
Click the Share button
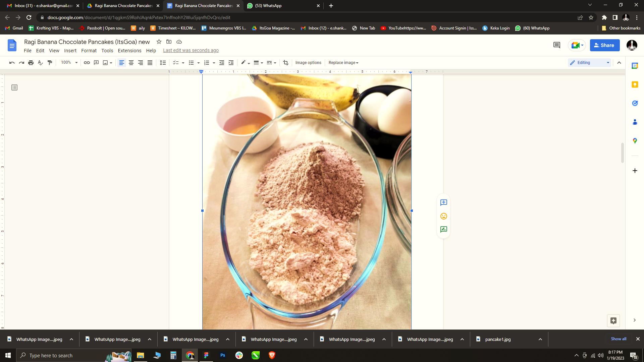[x=604, y=45]
